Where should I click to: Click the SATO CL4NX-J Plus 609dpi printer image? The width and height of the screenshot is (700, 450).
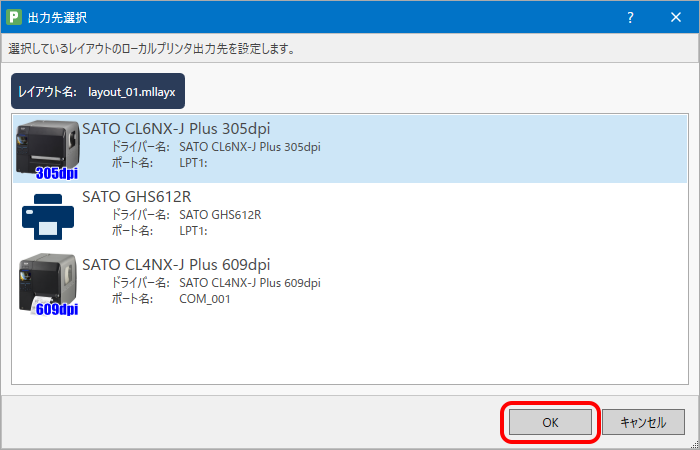click(48, 284)
